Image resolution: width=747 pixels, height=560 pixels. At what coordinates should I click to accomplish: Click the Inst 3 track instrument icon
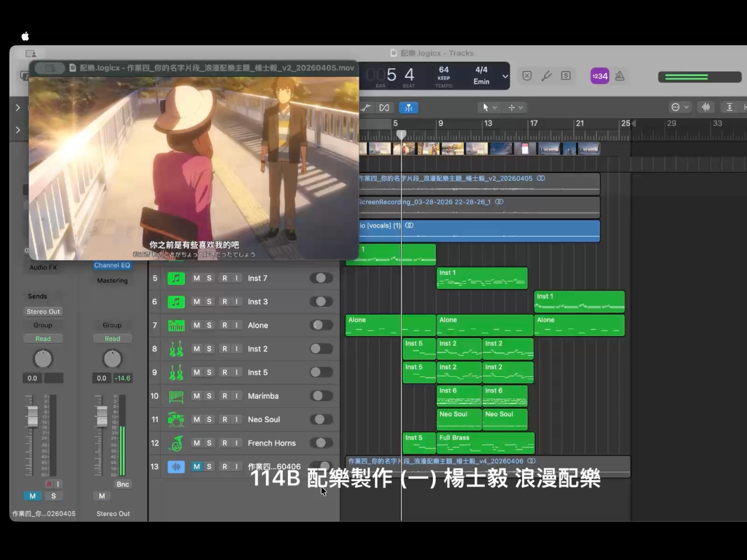click(176, 302)
